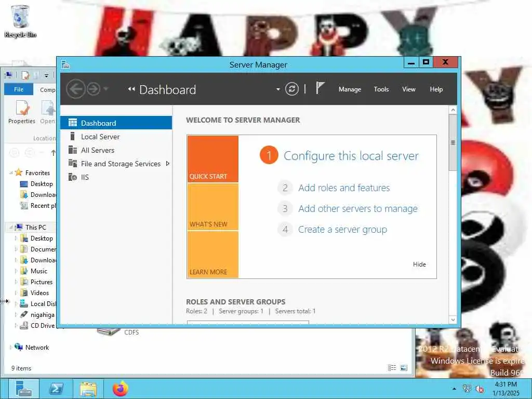Expand the Music folder node
The width and height of the screenshot is (532, 399).
[16, 271]
